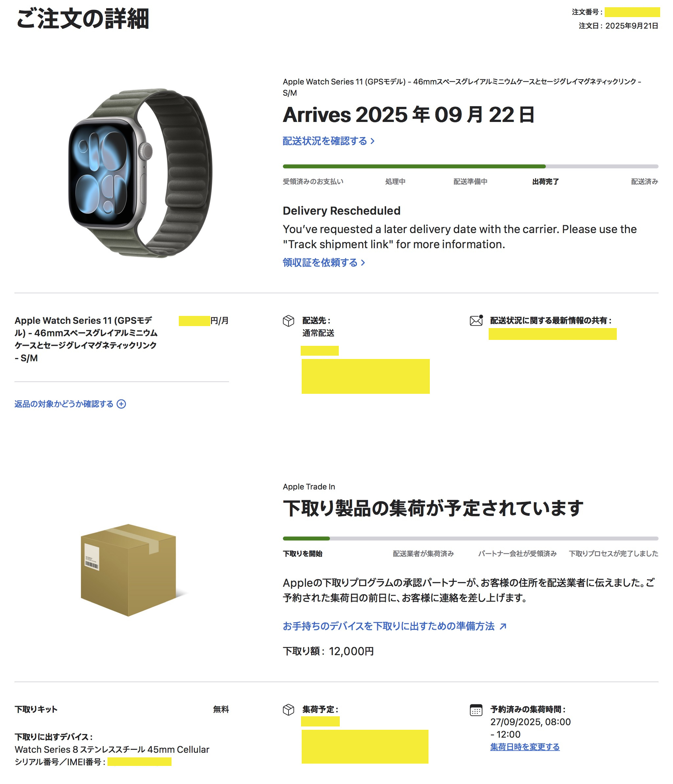Click the 配送済み step label
673x784 pixels.
(644, 182)
